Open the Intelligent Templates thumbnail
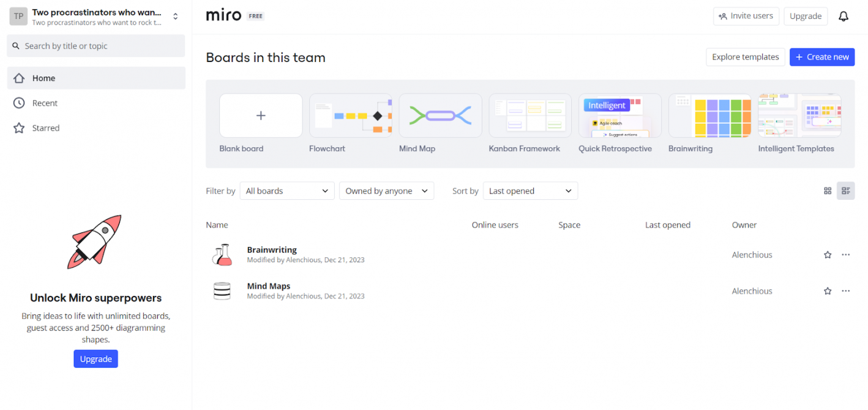The width and height of the screenshot is (868, 410). coord(799,115)
